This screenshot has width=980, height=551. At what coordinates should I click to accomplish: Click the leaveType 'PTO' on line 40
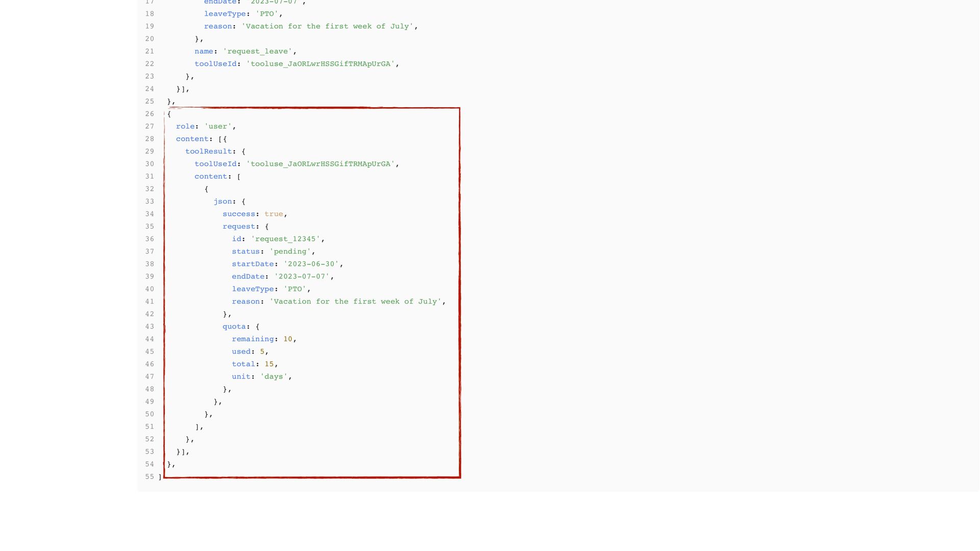pyautogui.click(x=295, y=289)
